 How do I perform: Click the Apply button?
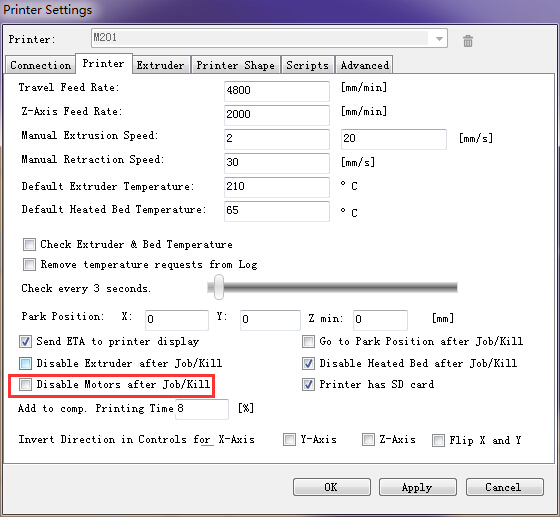(x=418, y=487)
